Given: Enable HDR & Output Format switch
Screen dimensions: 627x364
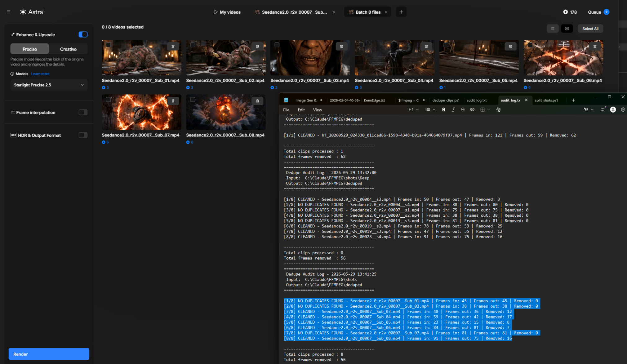Looking at the screenshot, I should click(x=83, y=135).
